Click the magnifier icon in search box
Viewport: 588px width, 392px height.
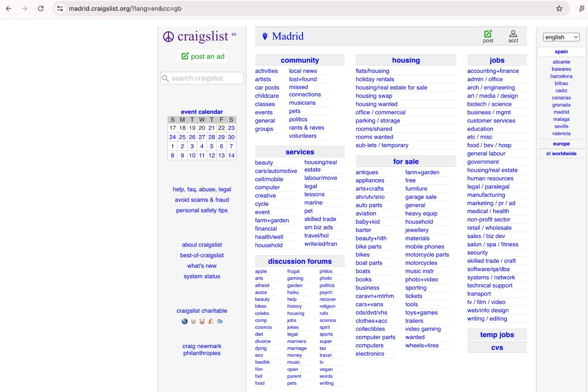(x=166, y=78)
